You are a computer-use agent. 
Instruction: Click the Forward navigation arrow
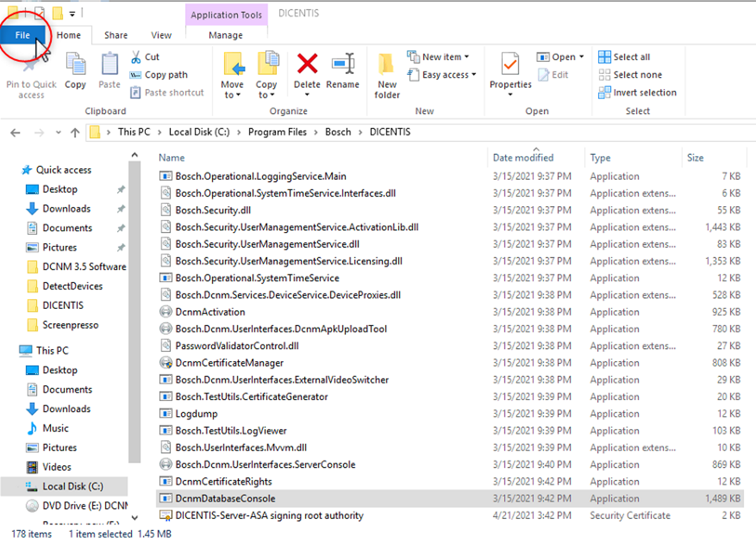39,133
